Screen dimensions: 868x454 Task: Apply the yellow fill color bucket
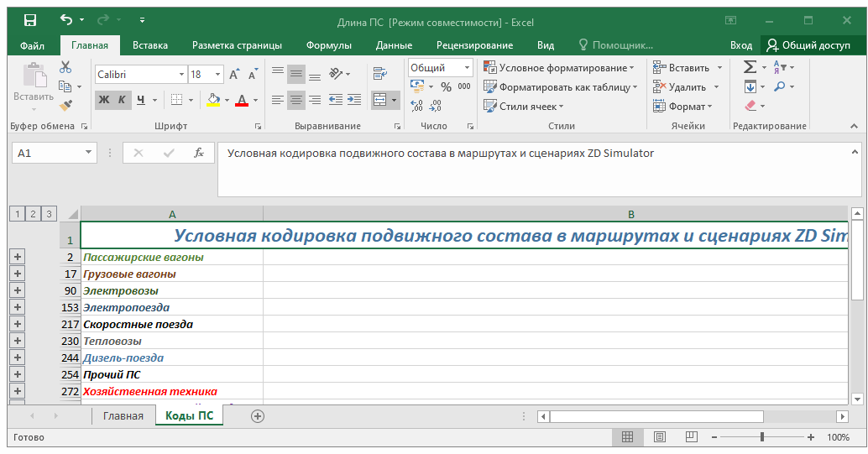click(x=214, y=100)
